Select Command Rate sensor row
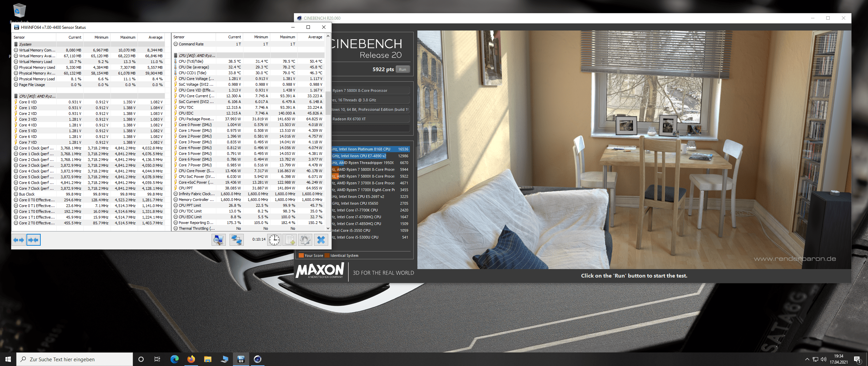 (248, 44)
